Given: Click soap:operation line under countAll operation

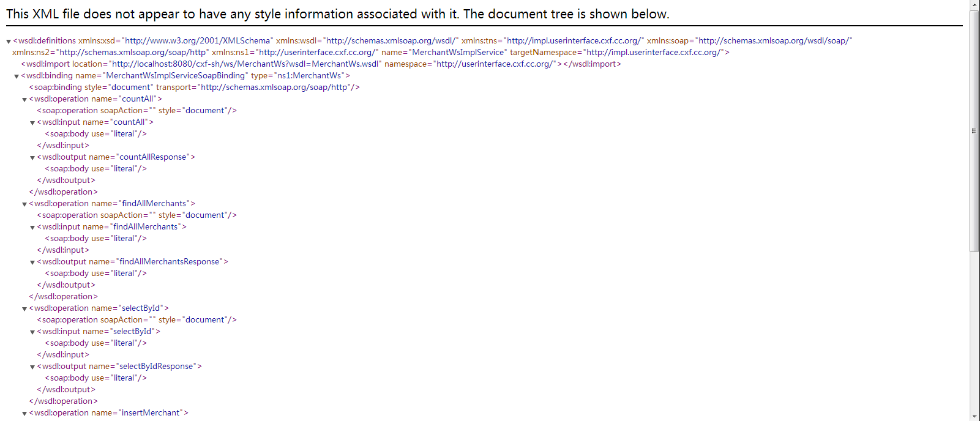Looking at the screenshot, I should pos(137,110).
